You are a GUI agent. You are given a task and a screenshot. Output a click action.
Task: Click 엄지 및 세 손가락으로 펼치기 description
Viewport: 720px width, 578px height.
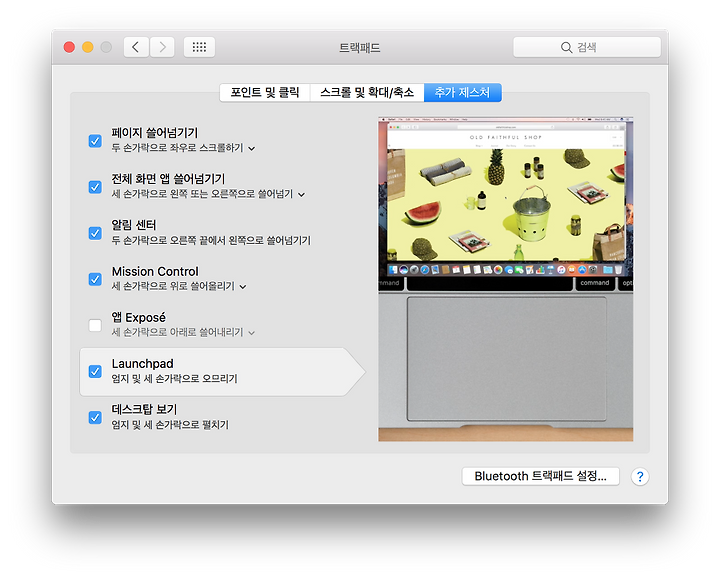tap(170, 425)
